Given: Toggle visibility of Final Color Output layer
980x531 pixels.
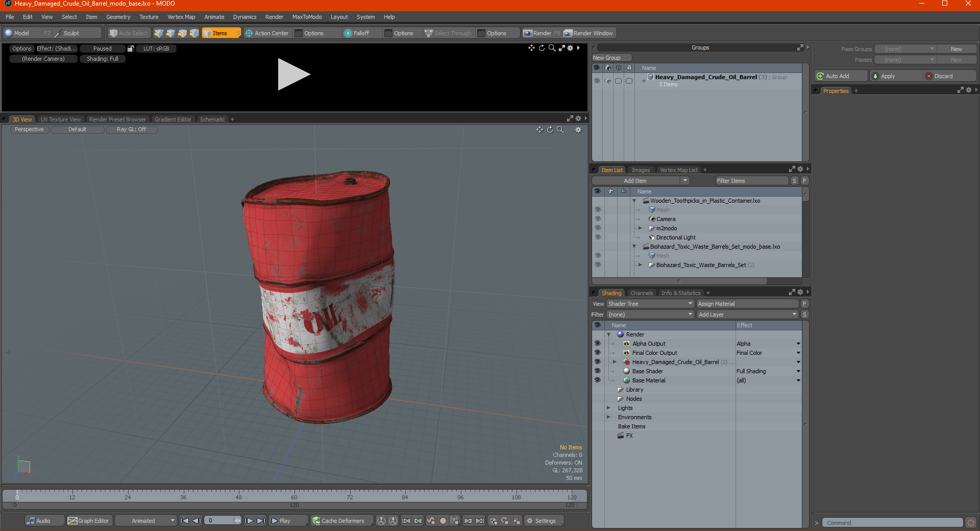Looking at the screenshot, I should click(x=598, y=353).
